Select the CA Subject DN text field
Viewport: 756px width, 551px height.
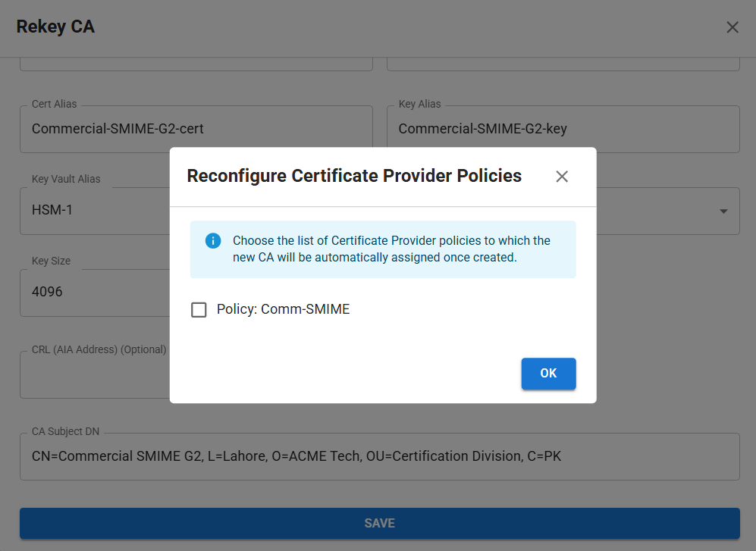coord(379,456)
